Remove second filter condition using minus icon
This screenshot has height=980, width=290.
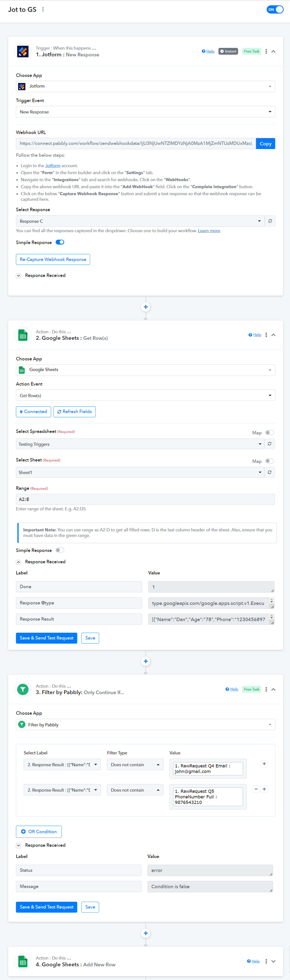256,789
